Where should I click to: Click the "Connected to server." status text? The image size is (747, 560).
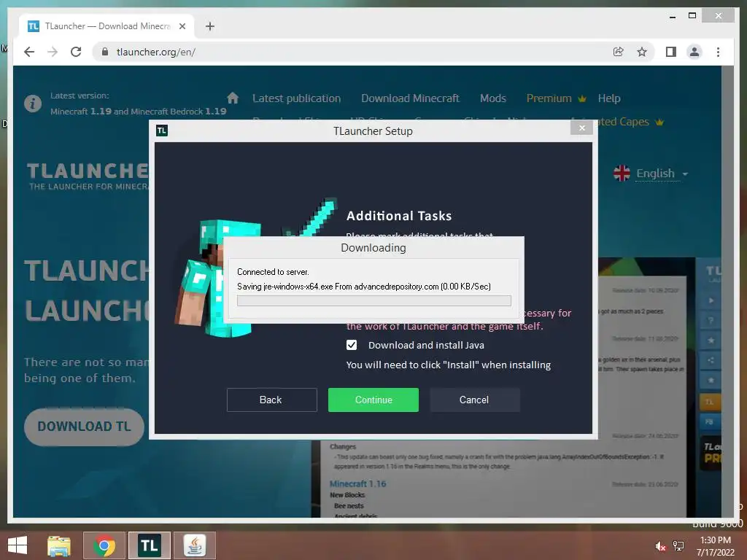pyautogui.click(x=273, y=272)
